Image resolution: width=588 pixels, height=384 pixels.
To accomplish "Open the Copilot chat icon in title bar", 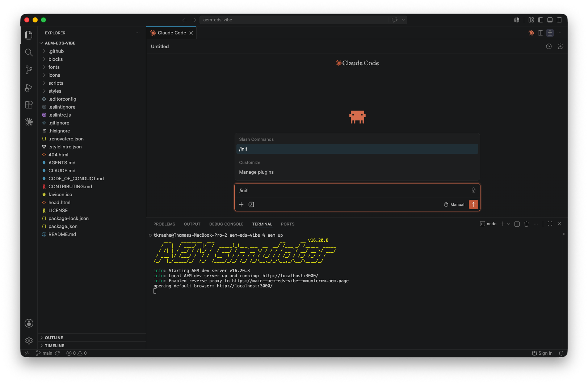I will point(395,20).
